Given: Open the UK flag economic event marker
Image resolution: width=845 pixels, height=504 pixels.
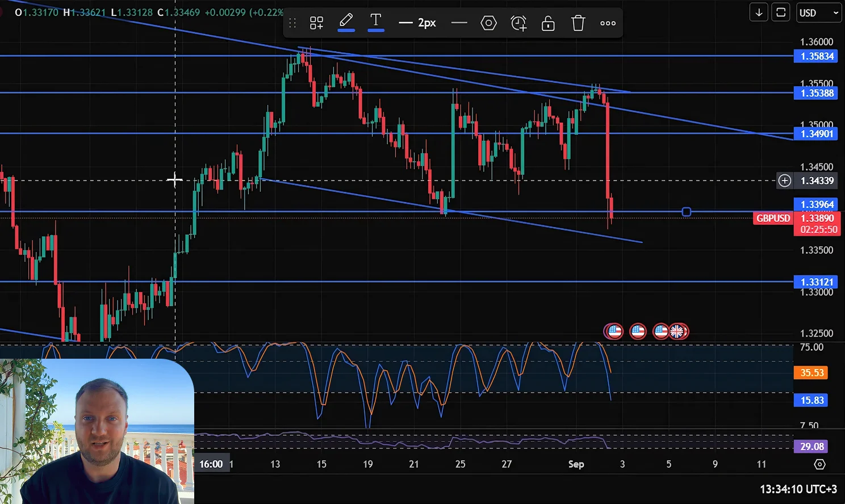Looking at the screenshot, I should click(x=678, y=331).
